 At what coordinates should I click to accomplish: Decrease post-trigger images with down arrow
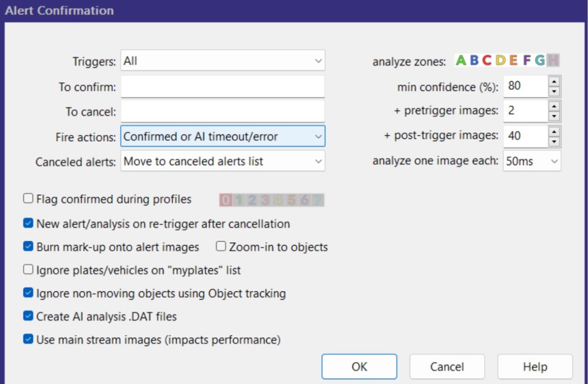554,142
